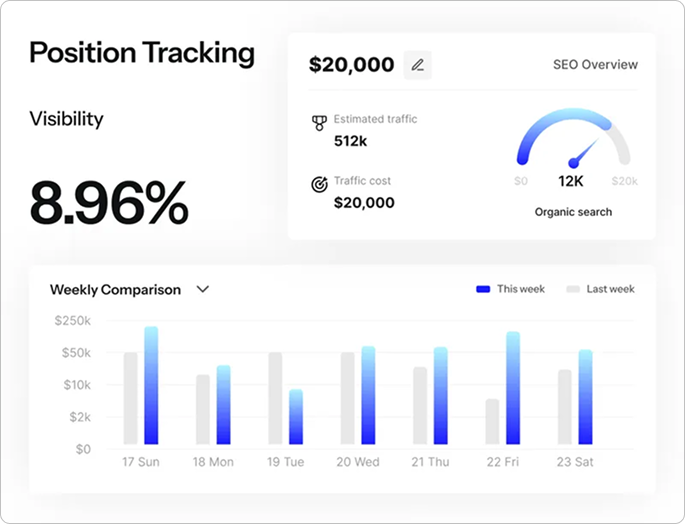Select the 18 Mon axis label
Image resolution: width=685 pixels, height=524 pixels.
(x=212, y=462)
